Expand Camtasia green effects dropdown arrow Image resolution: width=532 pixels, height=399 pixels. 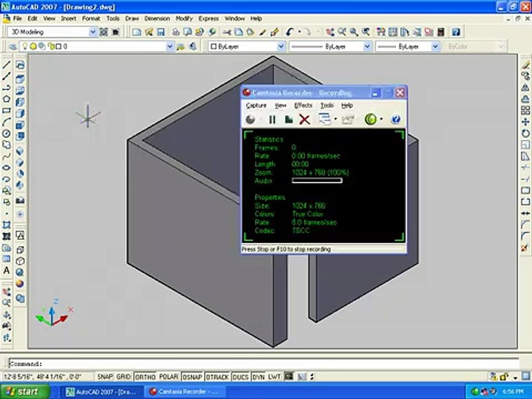(x=381, y=120)
